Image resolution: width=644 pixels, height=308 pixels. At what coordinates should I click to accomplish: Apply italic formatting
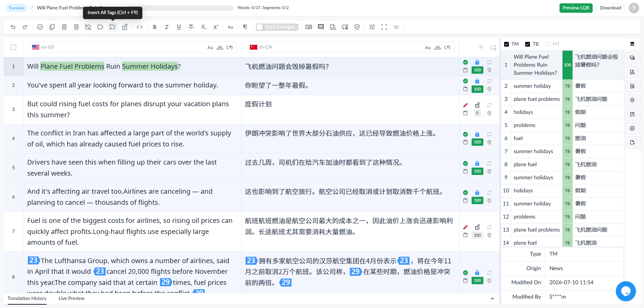tap(167, 27)
